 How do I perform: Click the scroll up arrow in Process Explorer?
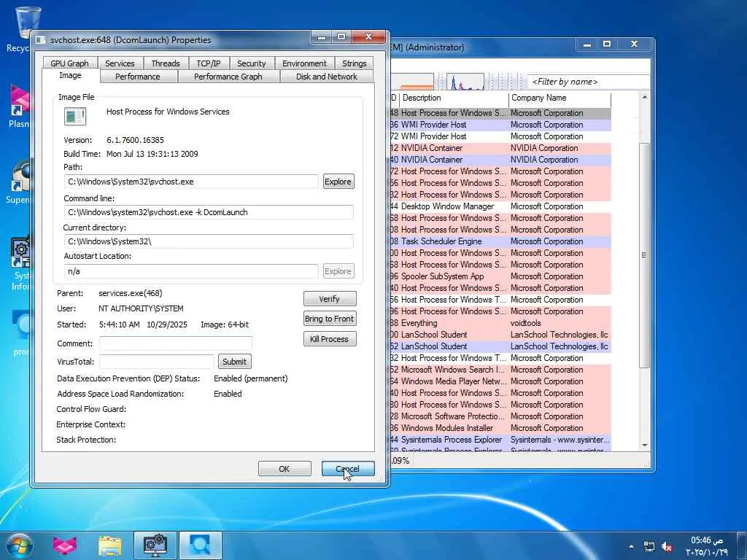click(x=645, y=97)
